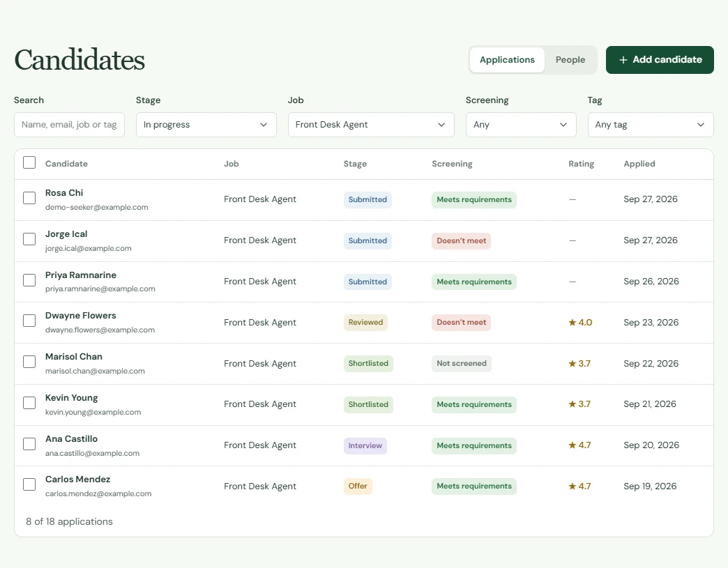Click the applied date Sep 23, 2026

click(x=651, y=323)
